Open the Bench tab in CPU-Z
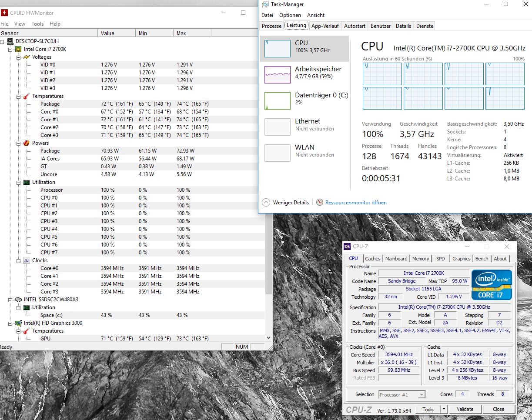Screen dimensions: 532x420 pyautogui.click(x=482, y=259)
